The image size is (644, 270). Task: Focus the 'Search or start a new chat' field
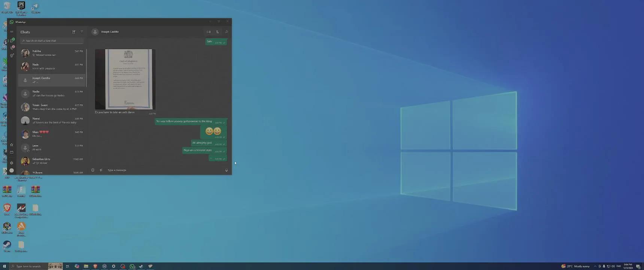[x=52, y=40]
